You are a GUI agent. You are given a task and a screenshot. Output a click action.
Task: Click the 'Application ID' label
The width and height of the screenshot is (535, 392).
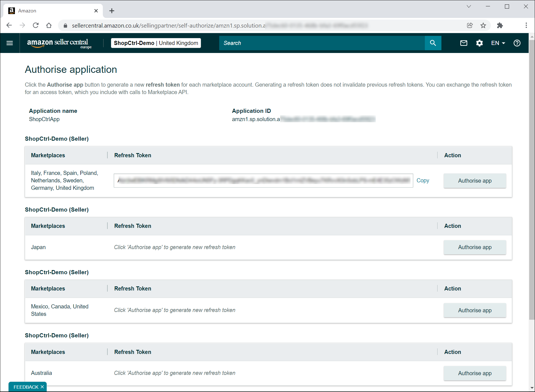251,111
